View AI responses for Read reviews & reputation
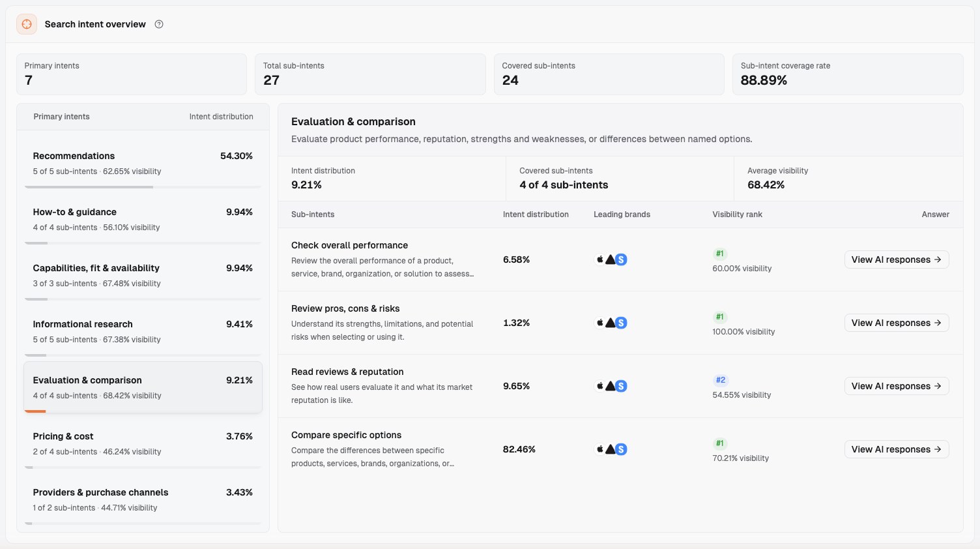Image resolution: width=980 pixels, height=549 pixels. point(897,386)
